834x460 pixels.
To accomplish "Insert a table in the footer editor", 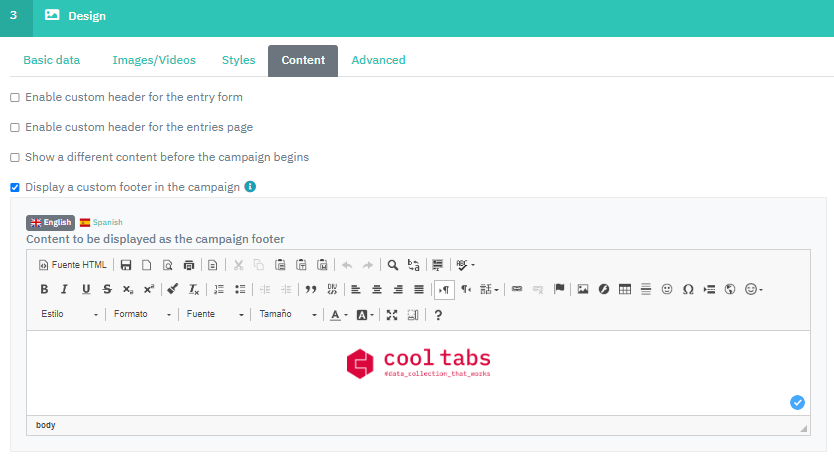I will (625, 289).
